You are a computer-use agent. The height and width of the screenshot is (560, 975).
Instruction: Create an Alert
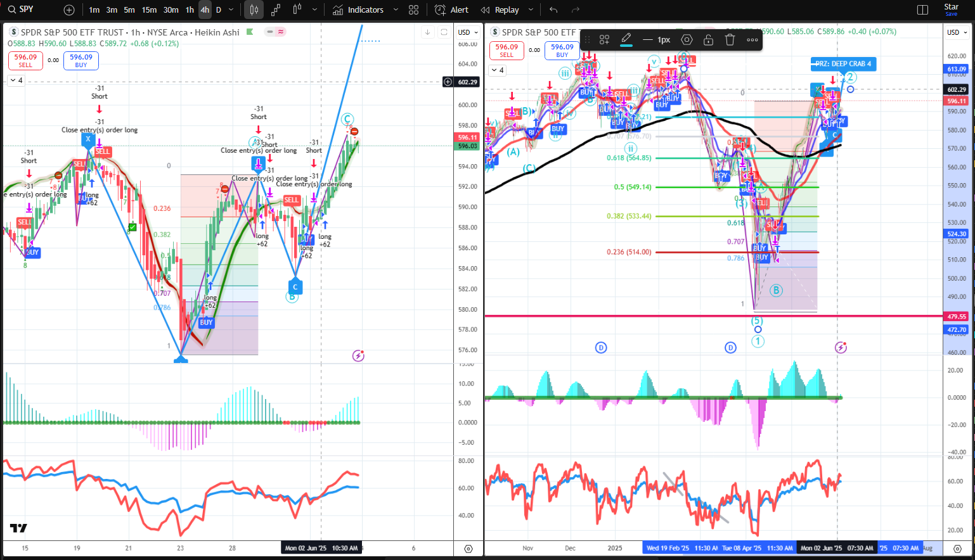point(451,10)
